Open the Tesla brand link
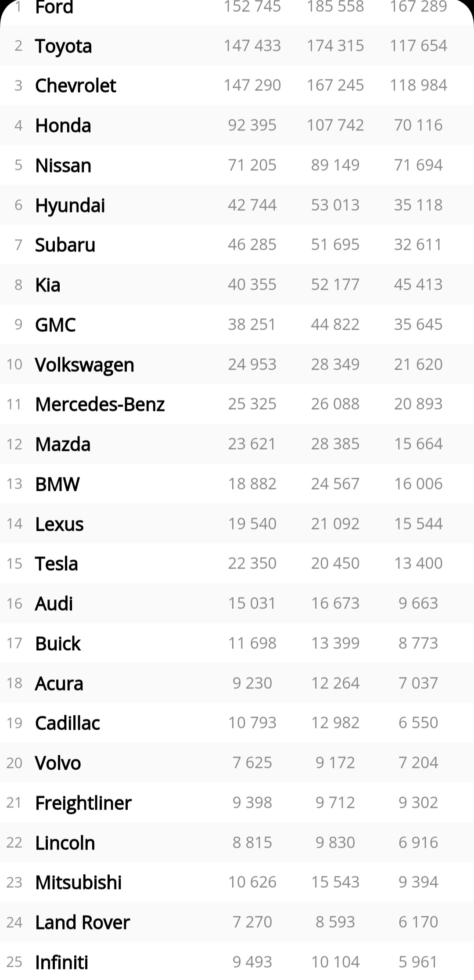The image size is (474, 980). coord(57,564)
